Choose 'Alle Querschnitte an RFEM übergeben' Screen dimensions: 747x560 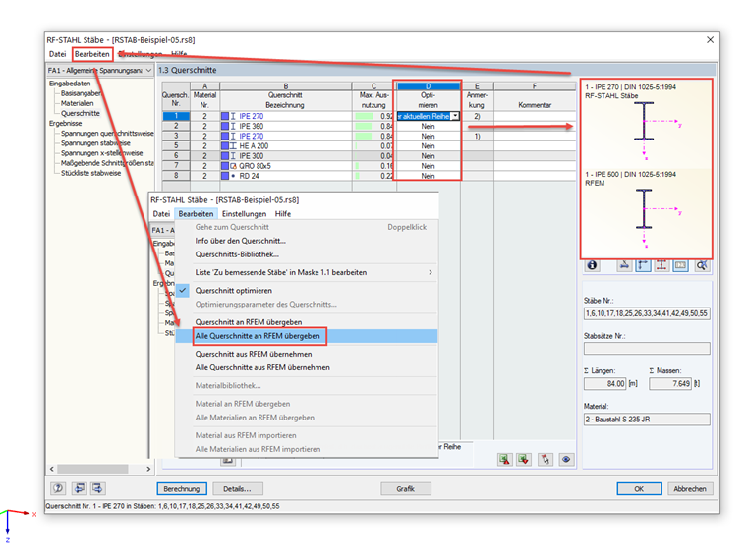pos(307,336)
